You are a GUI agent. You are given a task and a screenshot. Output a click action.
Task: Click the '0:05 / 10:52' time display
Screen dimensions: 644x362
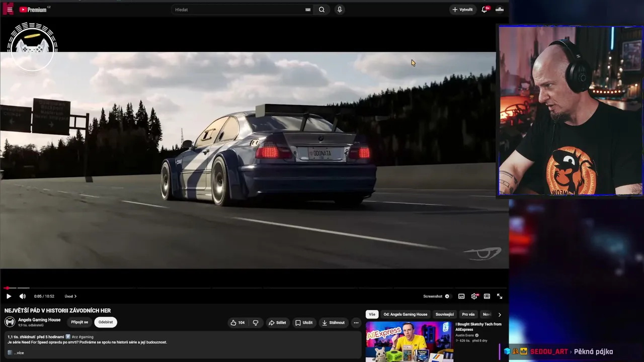[x=44, y=296]
